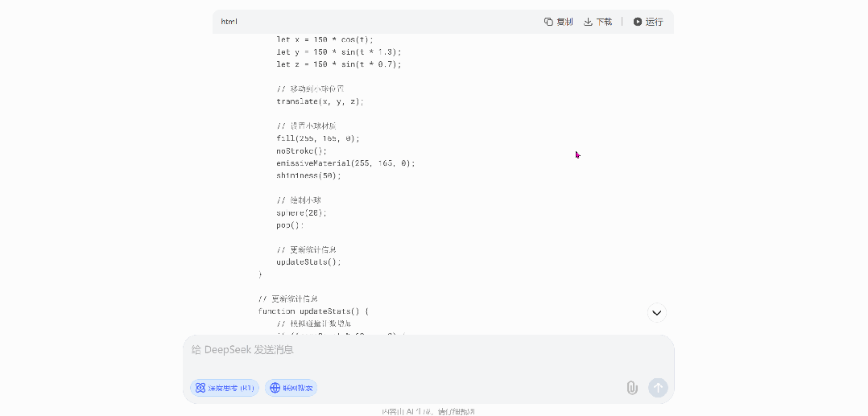Click the 运行 text label

pyautogui.click(x=654, y=22)
